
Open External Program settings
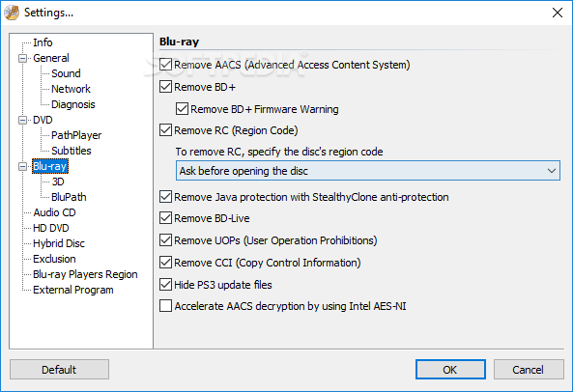73,290
